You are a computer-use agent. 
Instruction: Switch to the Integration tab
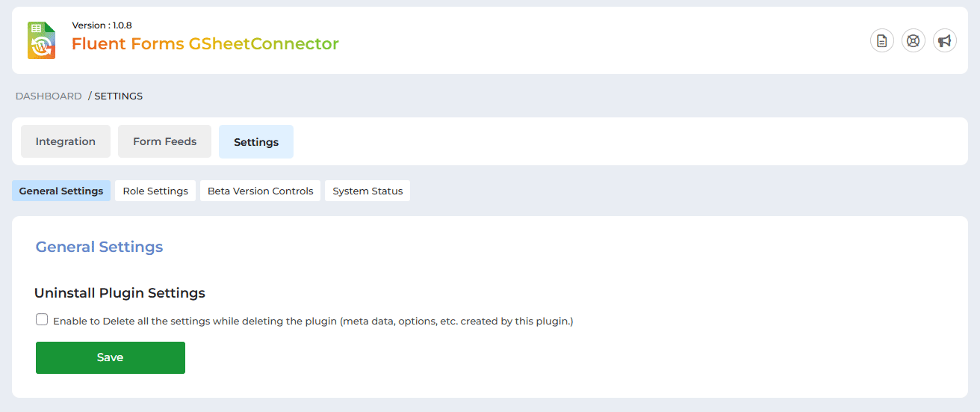[66, 141]
